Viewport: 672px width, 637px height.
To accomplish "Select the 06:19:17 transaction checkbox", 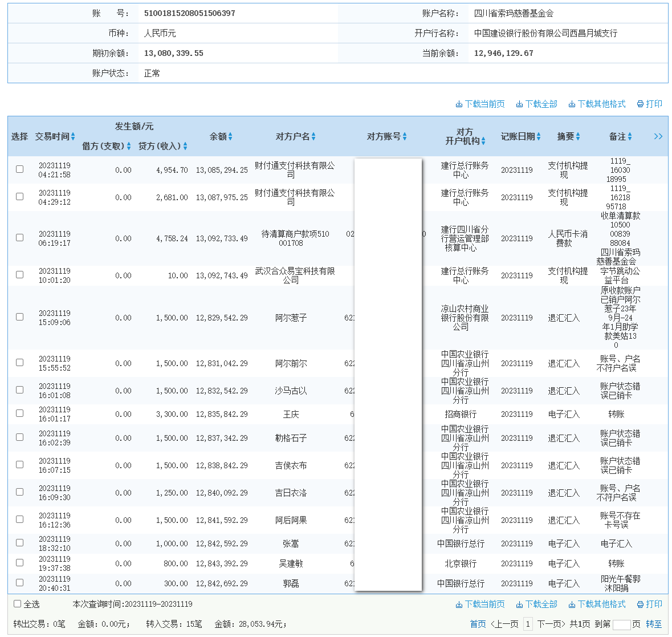I will tap(20, 237).
